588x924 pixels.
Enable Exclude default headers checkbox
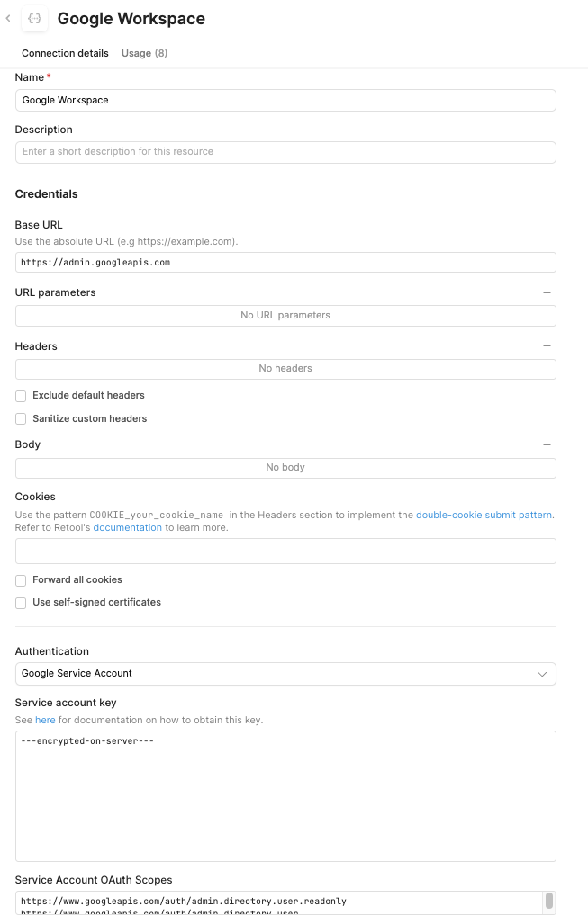(21, 396)
